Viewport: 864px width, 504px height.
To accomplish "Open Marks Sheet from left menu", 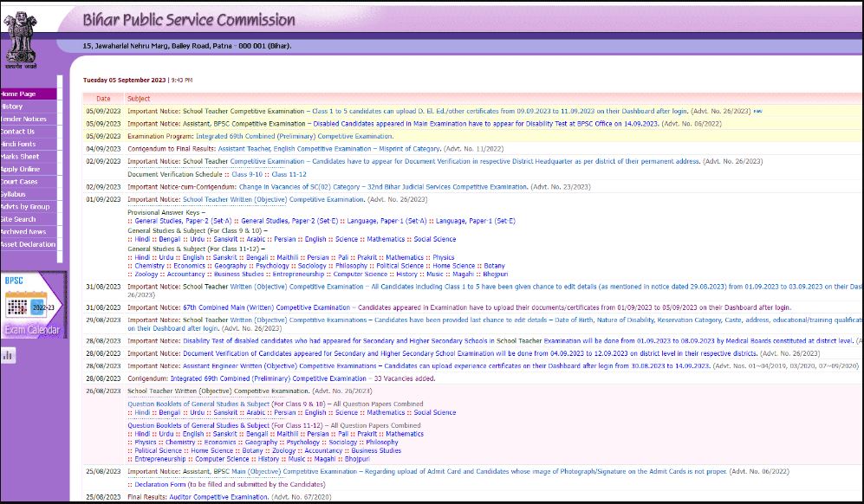I will 20,157.
